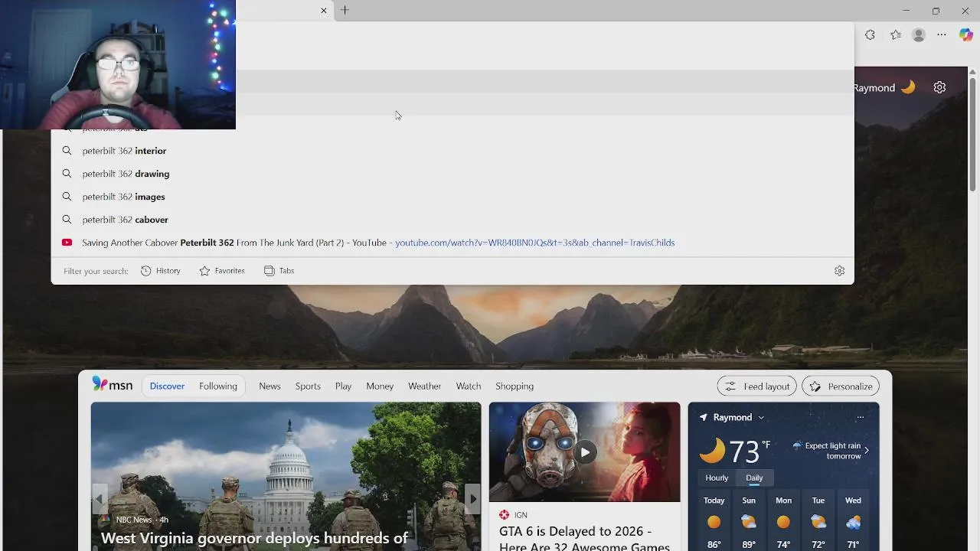Open the Sports category

pyautogui.click(x=308, y=386)
